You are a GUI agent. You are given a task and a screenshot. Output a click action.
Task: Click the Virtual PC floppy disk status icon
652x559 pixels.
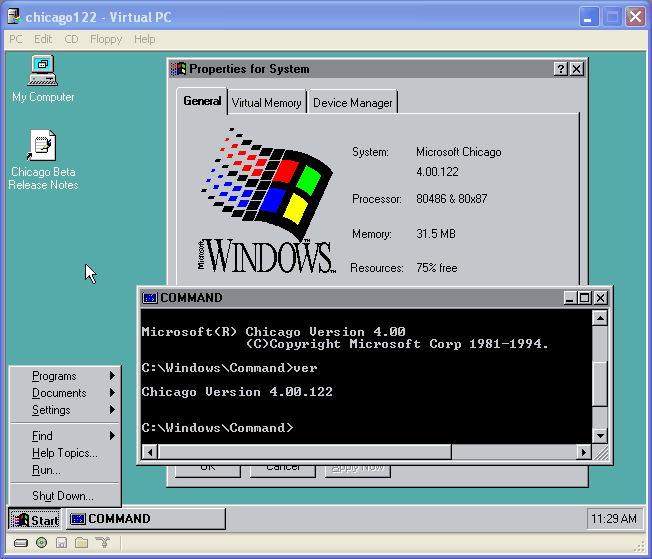[62, 542]
